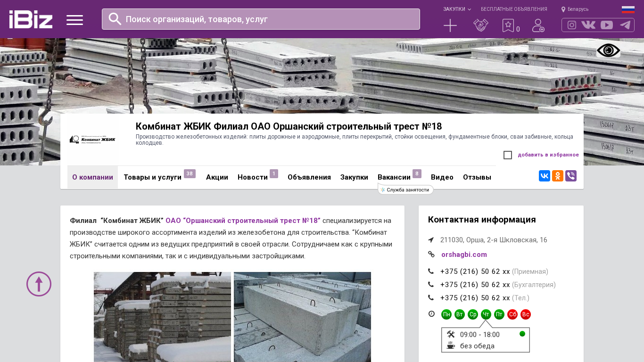The width and height of the screenshot is (644, 362).
Task: Open the О компании tab
Action: point(92,177)
